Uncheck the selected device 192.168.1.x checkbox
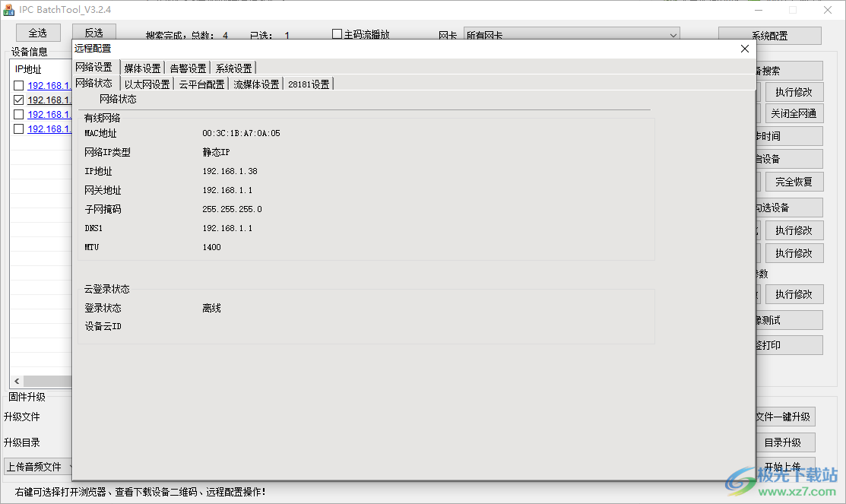The width and height of the screenshot is (846, 504). tap(18, 100)
